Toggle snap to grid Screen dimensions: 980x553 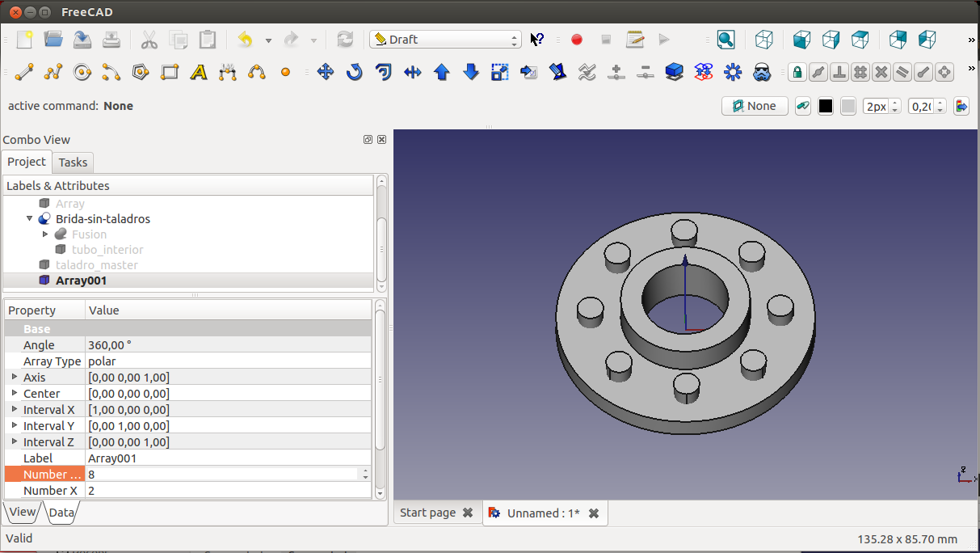[x=860, y=72]
